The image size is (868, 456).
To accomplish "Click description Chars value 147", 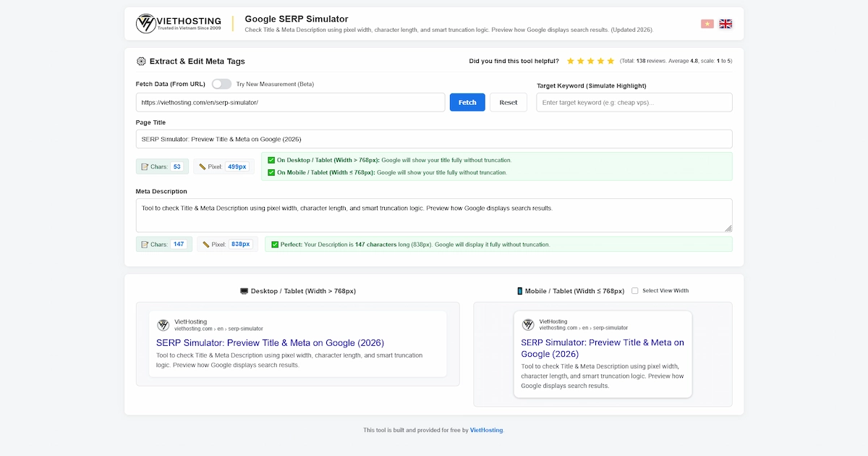I will [x=179, y=245].
